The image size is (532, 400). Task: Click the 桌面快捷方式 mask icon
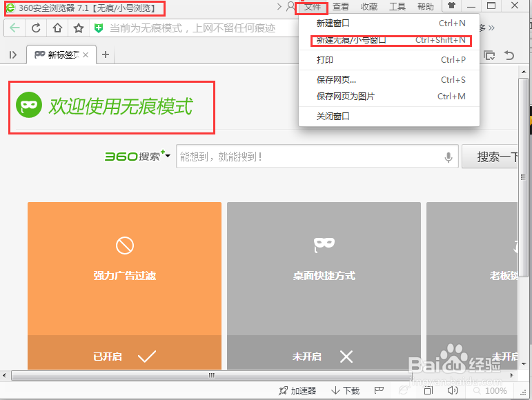[x=324, y=245]
